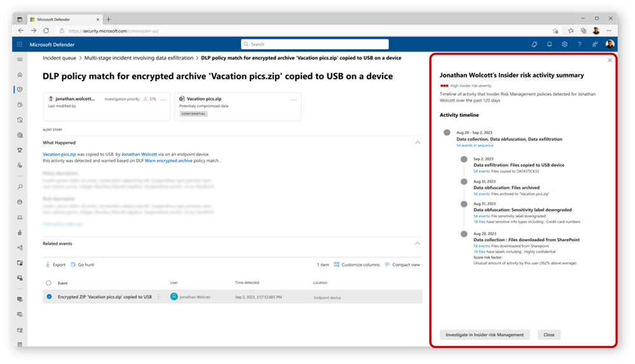
Task: Open Multi-stage incident breadcrumb
Action: coord(139,58)
